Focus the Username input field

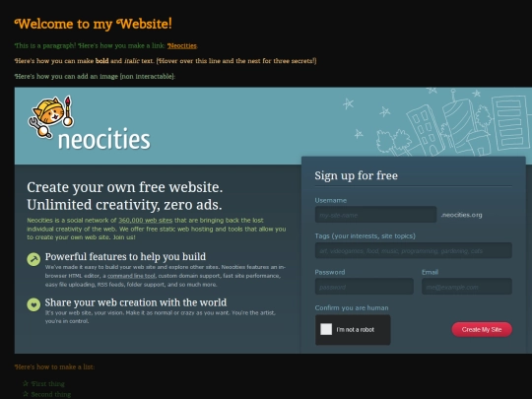[x=375, y=215]
